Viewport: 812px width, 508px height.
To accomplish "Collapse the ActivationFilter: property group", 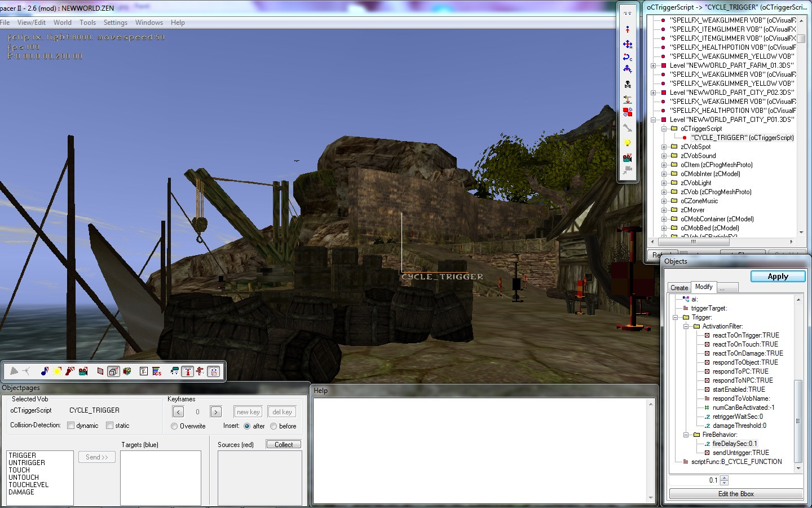I will pos(686,326).
